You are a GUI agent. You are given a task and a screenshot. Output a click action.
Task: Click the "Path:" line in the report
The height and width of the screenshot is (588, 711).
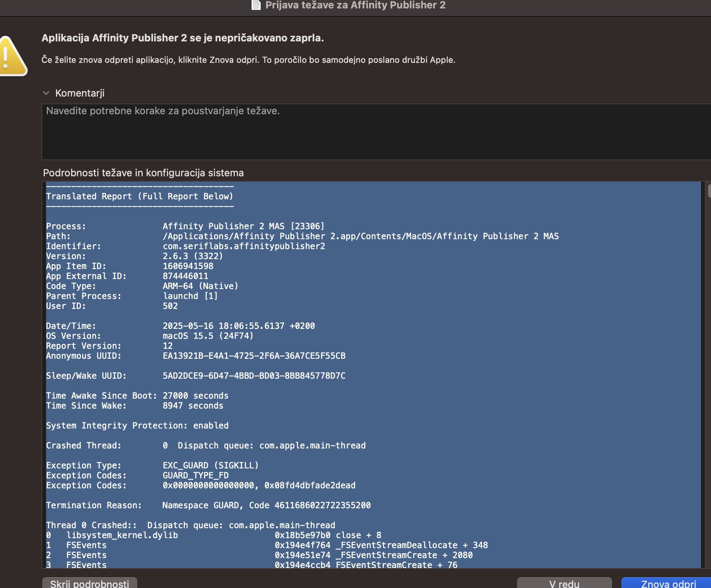pyautogui.click(x=302, y=236)
